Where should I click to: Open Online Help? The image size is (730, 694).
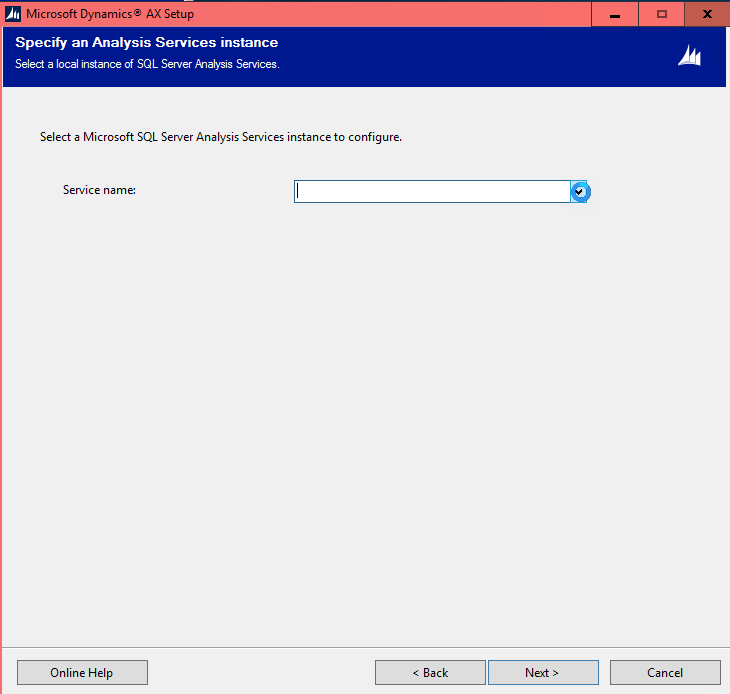tap(82, 673)
